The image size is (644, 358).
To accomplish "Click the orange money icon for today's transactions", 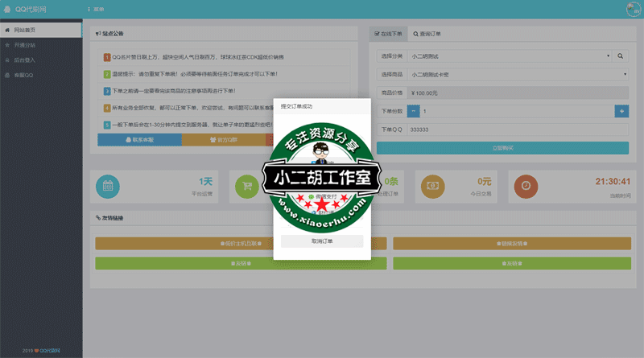I will (433, 186).
